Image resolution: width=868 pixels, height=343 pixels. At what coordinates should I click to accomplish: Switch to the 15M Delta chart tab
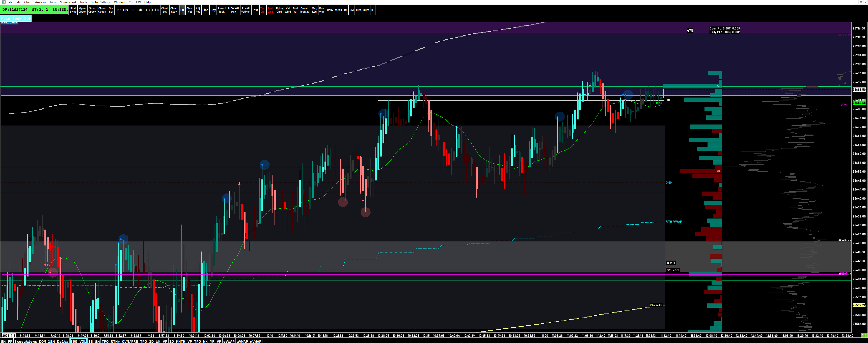(x=58, y=341)
